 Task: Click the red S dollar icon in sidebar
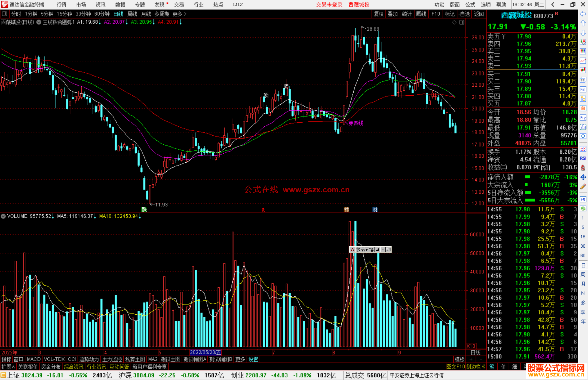click(x=583, y=168)
